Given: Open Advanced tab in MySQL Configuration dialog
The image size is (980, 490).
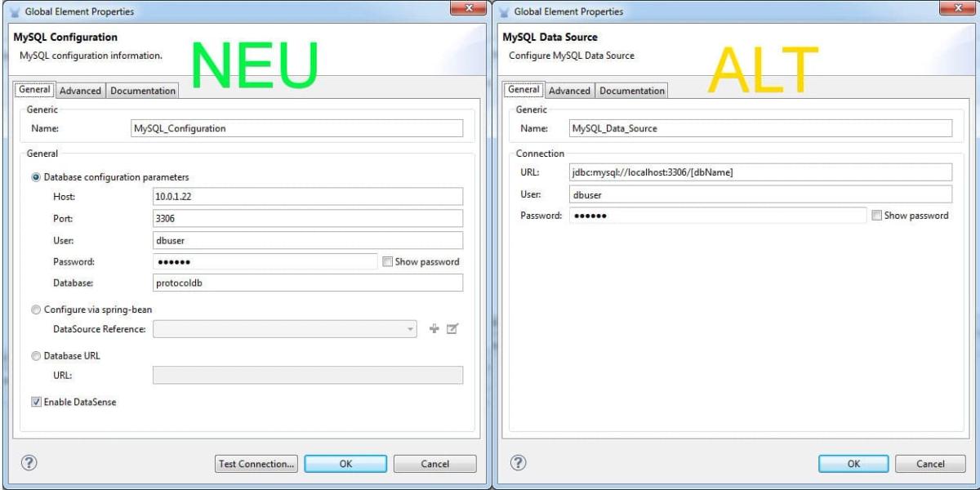Looking at the screenshot, I should (80, 91).
